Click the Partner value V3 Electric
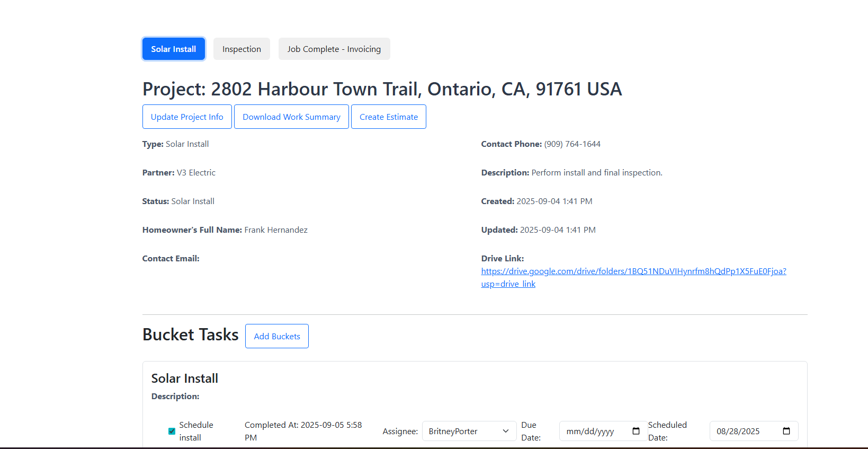Viewport: 868px width, 449px height. click(x=196, y=173)
